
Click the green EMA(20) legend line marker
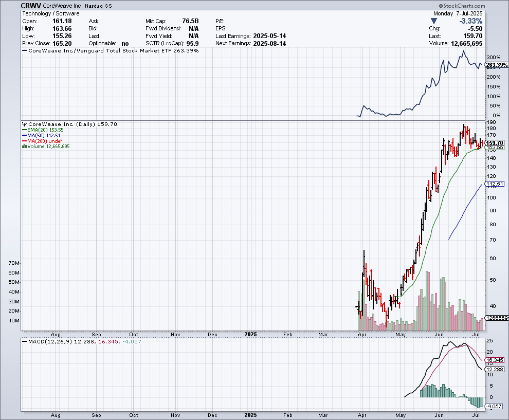[24, 130]
